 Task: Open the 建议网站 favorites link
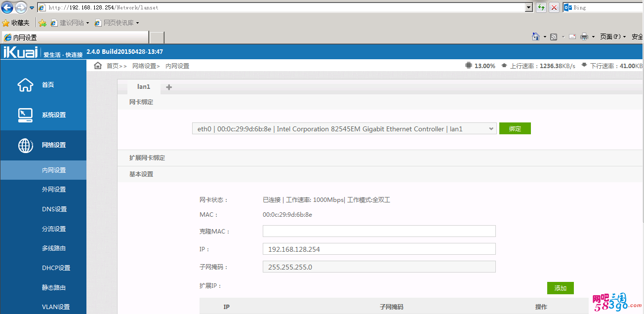[70, 23]
